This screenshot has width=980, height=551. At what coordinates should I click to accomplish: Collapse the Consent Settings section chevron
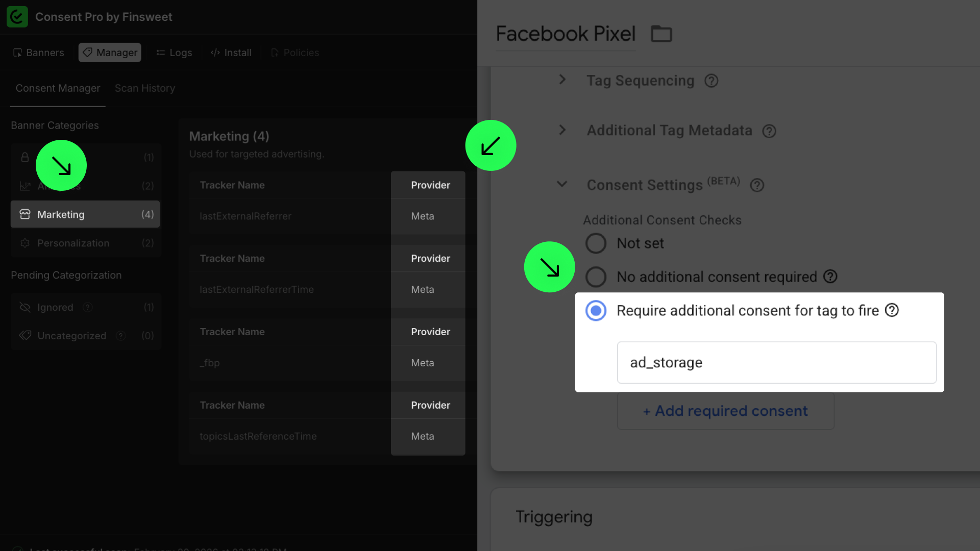(562, 184)
